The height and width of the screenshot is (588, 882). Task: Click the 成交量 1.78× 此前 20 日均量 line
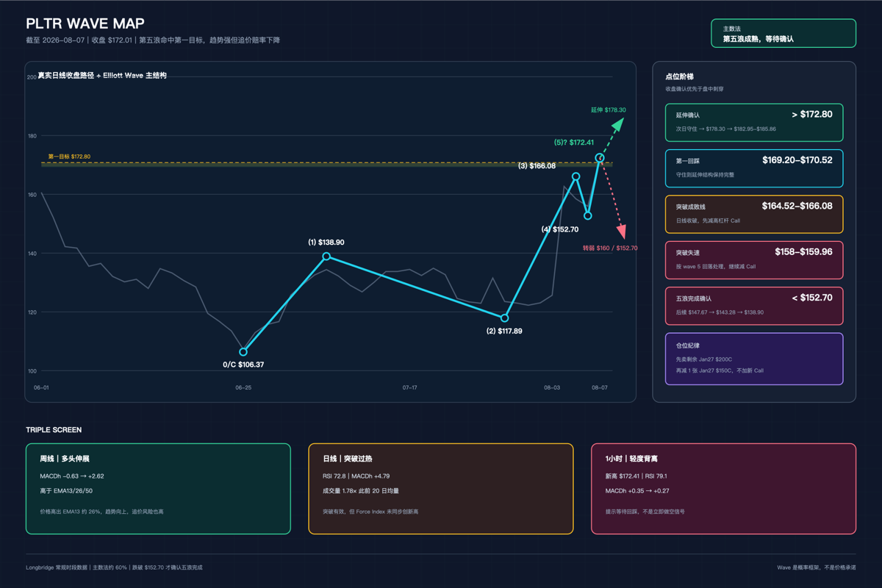click(361, 490)
